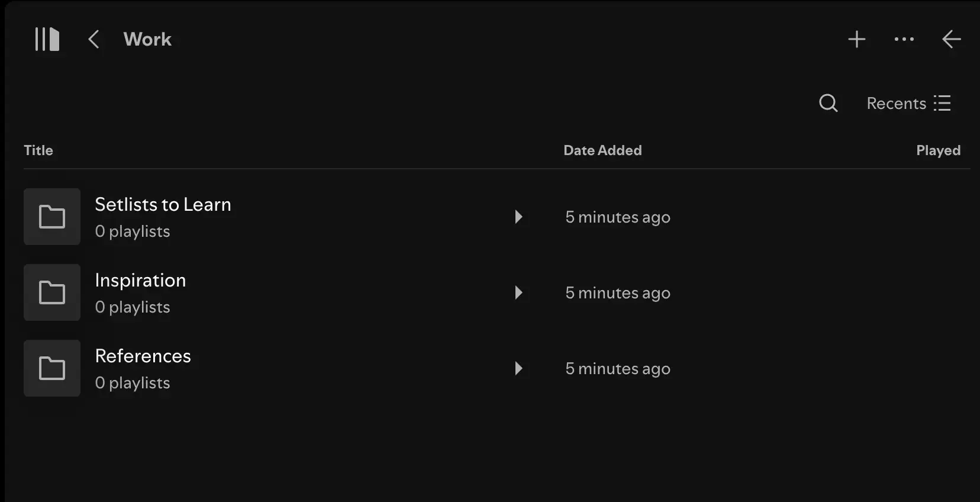Click the Setlists to Learn folder icon
The image size is (980, 502).
52,217
